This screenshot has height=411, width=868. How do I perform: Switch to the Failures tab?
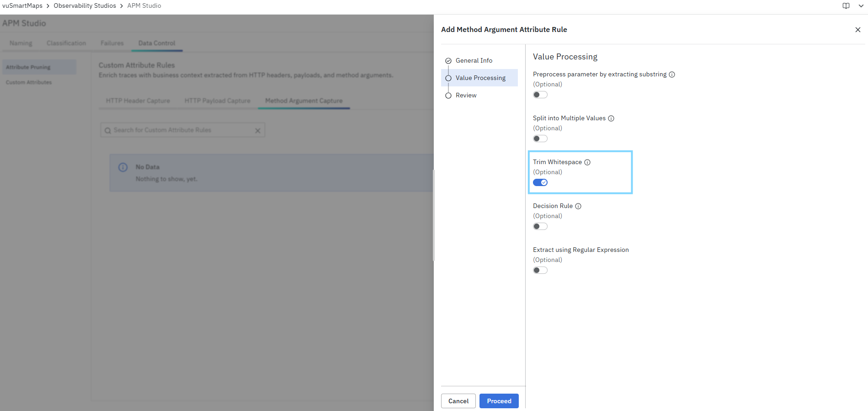112,43
